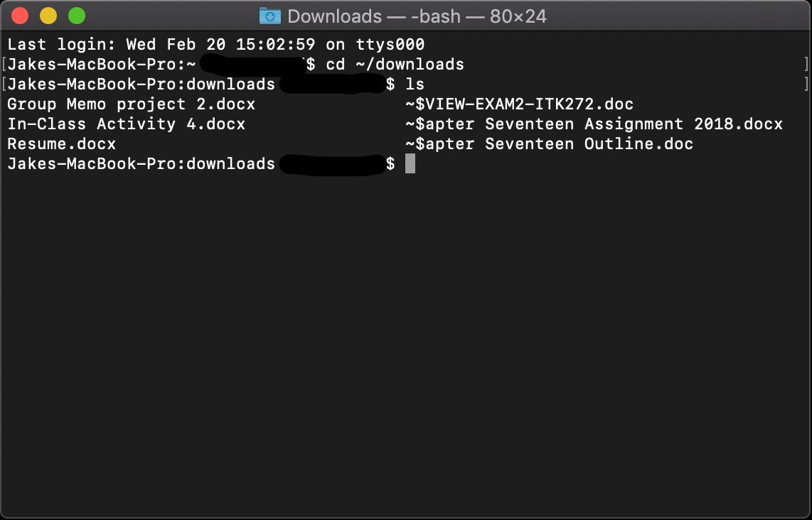
Task: Select the filename Group Memo project 2.docx
Action: click(x=130, y=104)
